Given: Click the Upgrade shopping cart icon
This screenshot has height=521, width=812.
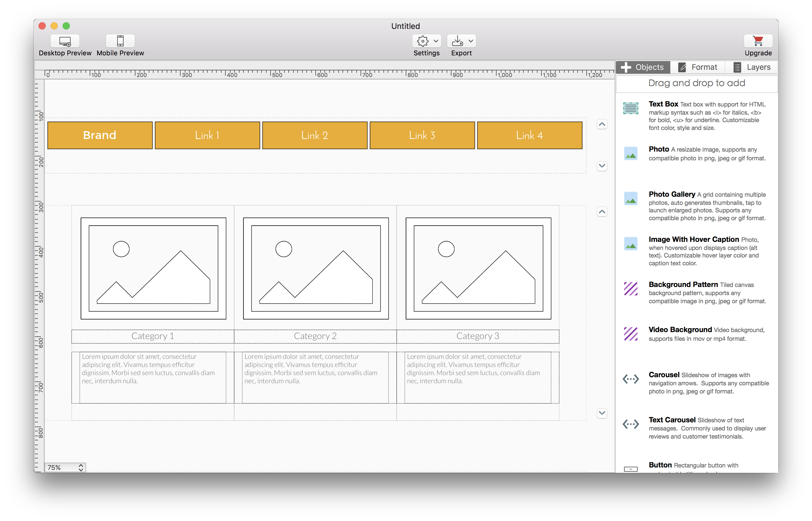Looking at the screenshot, I should (758, 41).
